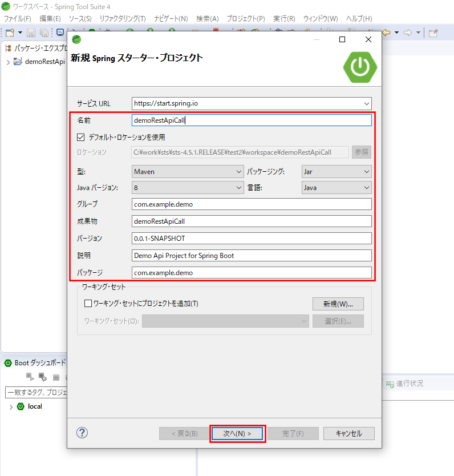
Task: Open the 言語 dropdown showing Java
Action: (x=337, y=188)
